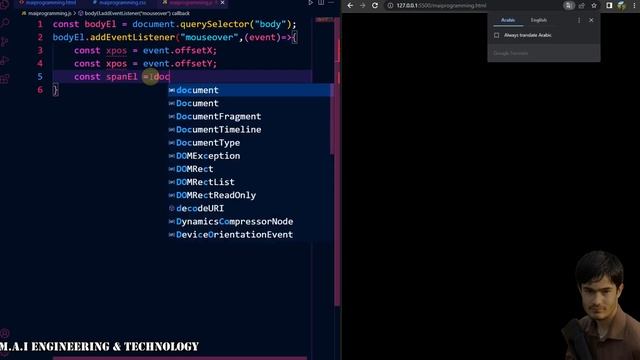Screen dimensions: 640x360
Task: Click line number 6 in the gutter
Action: coord(40,90)
